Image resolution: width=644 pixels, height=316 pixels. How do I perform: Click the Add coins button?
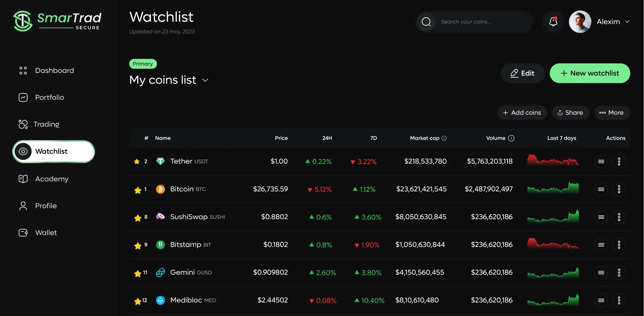point(522,113)
